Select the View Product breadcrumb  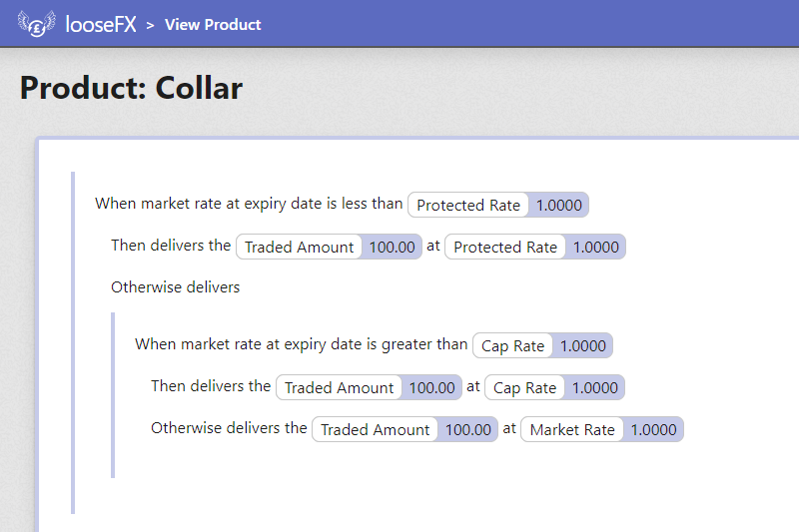click(x=213, y=24)
